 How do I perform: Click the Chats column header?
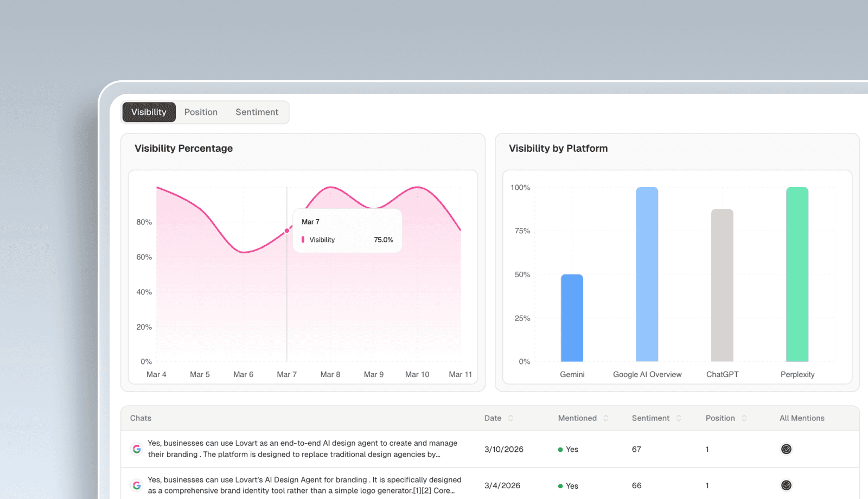point(141,418)
